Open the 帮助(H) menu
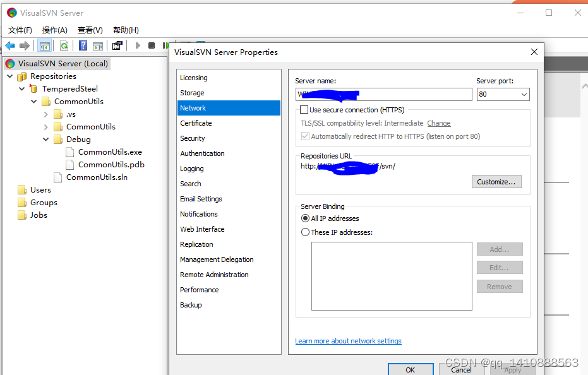The height and width of the screenshot is (375, 588). click(126, 30)
